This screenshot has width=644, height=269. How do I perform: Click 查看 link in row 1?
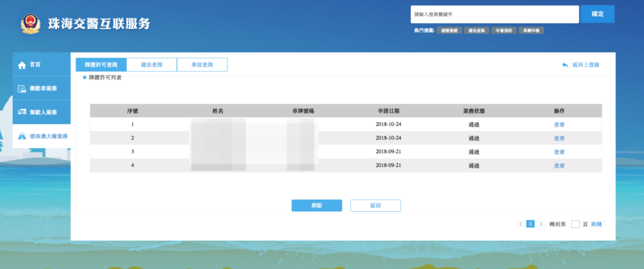pos(559,124)
